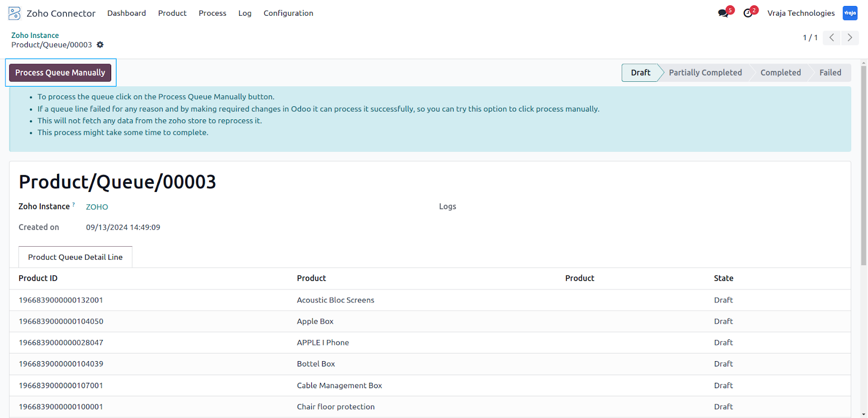Go to next record arrow

pyautogui.click(x=850, y=37)
